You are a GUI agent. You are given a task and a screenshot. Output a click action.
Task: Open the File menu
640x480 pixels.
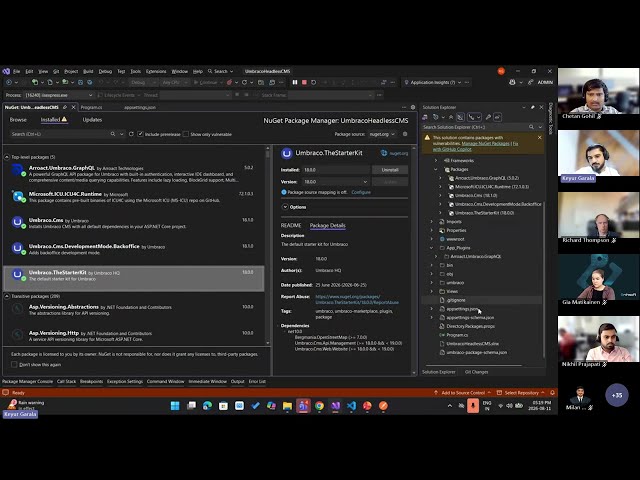17,71
